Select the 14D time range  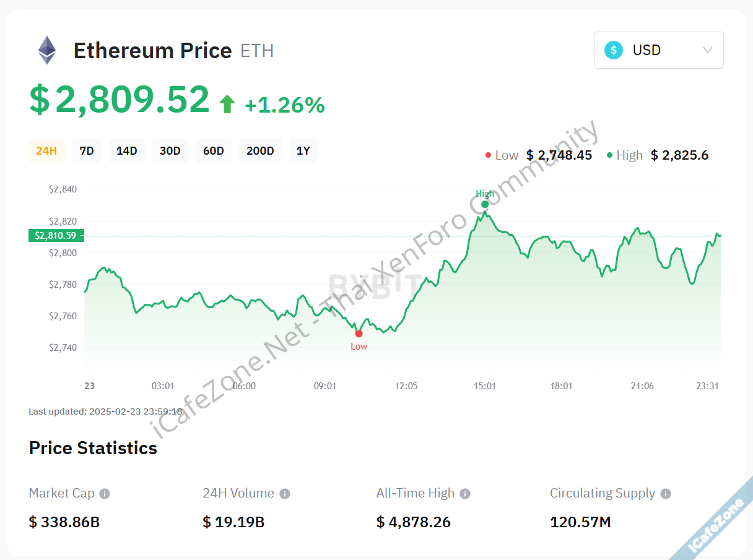127,150
